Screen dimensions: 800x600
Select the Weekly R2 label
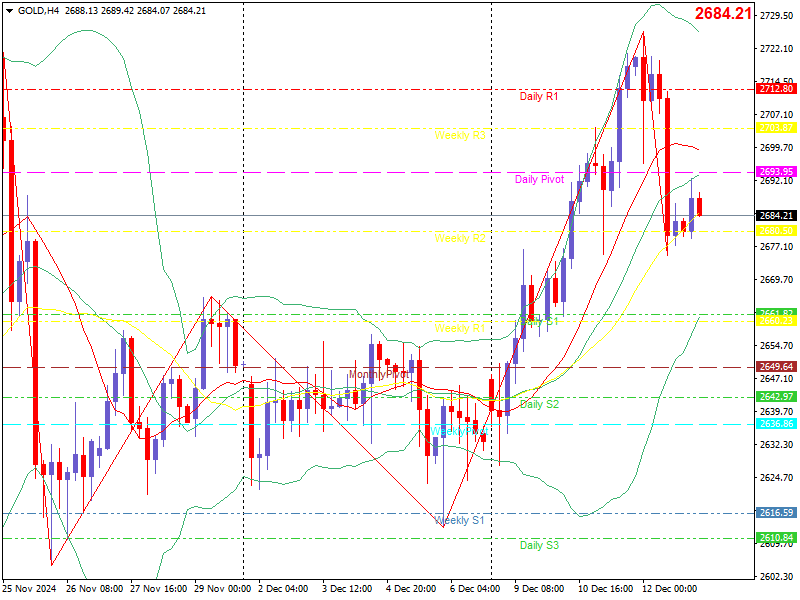(x=459, y=238)
